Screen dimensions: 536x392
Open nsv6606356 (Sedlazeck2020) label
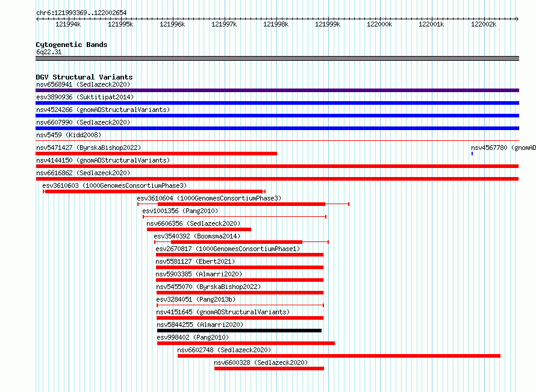[x=193, y=223]
